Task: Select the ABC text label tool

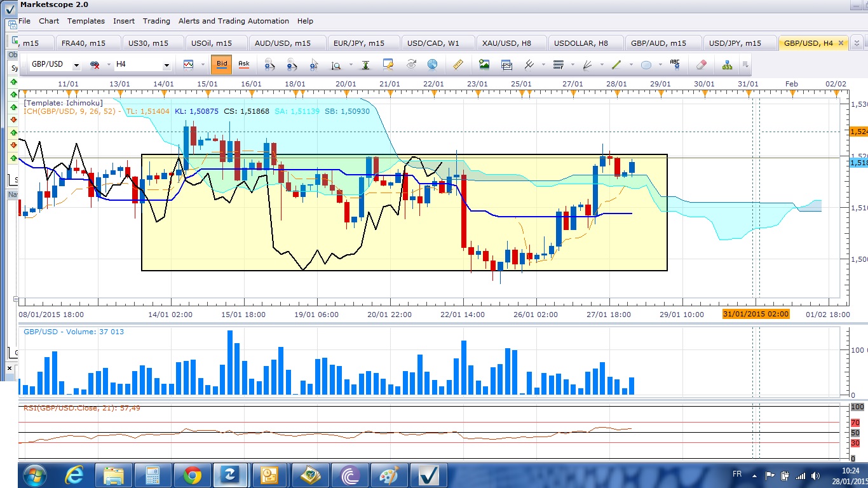Action: [x=675, y=64]
